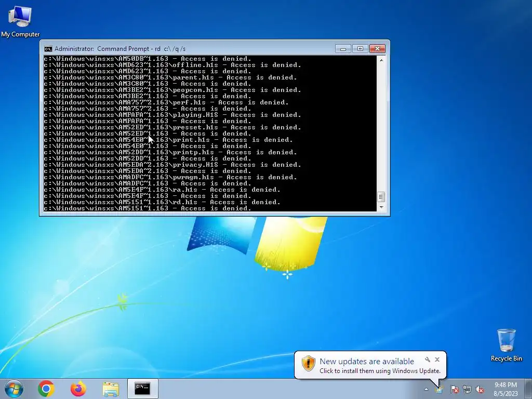This screenshot has width=532, height=399.
Task: Click the presset.h1s access denied line
Action: tap(172, 128)
